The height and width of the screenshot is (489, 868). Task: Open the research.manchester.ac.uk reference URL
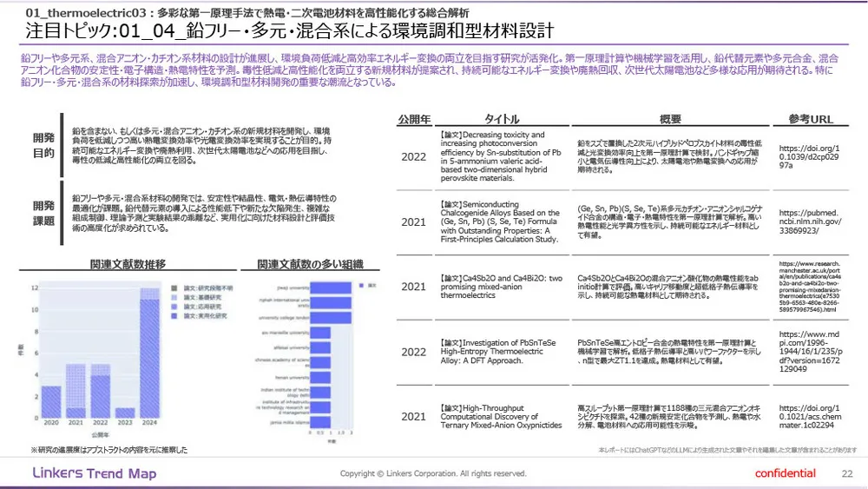coord(811,287)
